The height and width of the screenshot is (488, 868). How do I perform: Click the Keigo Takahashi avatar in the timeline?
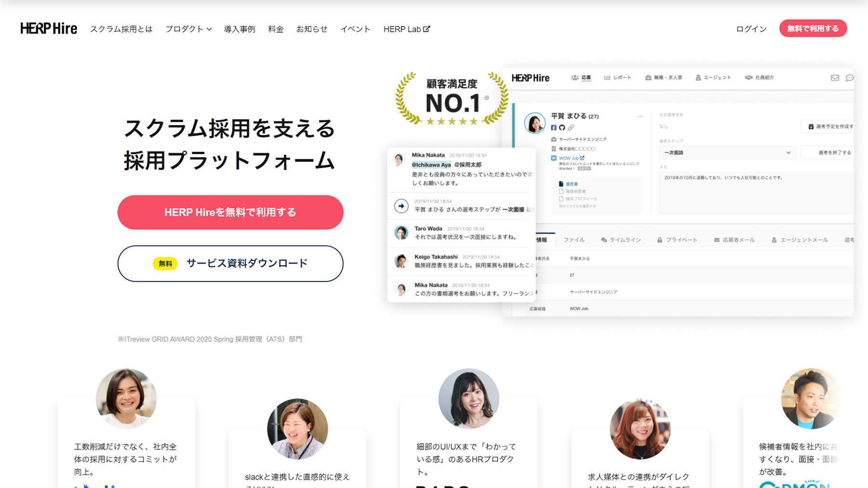coord(401,262)
